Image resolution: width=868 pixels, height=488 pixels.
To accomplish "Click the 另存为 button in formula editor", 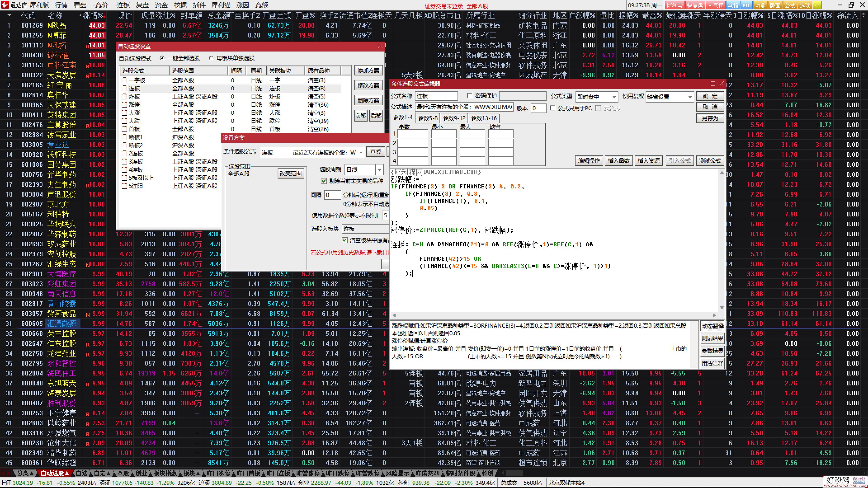I will coord(710,118).
